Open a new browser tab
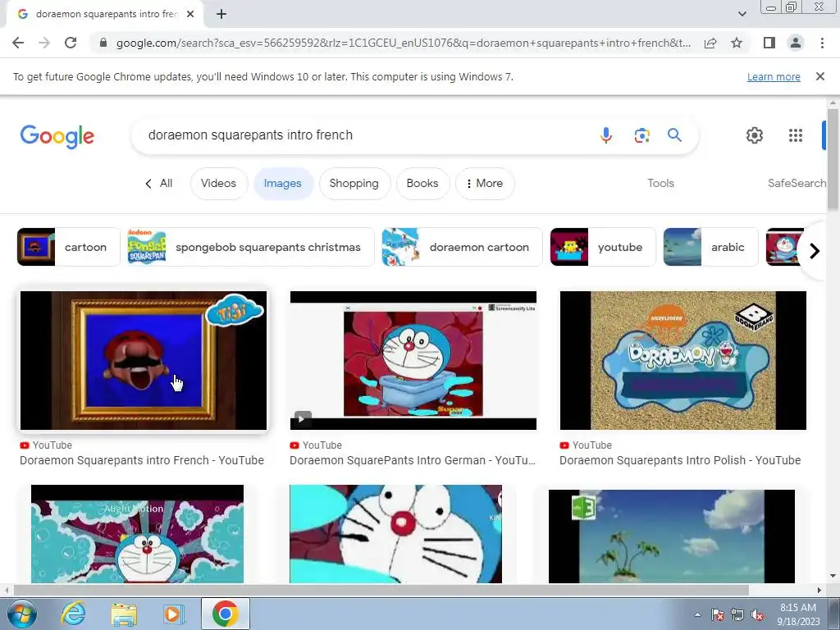840x630 pixels. 221,15
